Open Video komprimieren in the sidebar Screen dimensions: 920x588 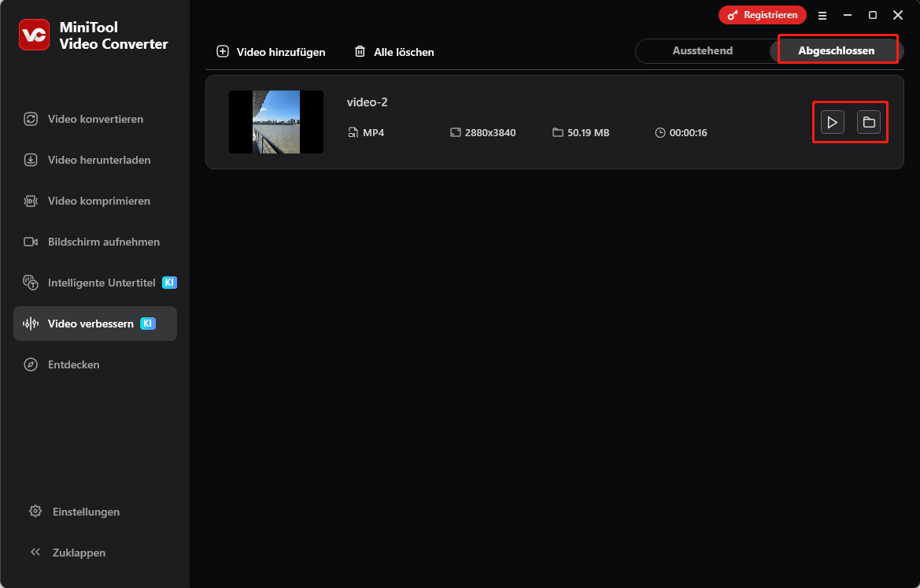(x=95, y=202)
